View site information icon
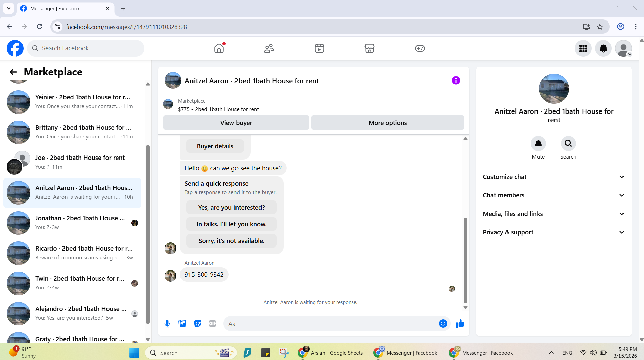644x360 pixels. tap(57, 27)
